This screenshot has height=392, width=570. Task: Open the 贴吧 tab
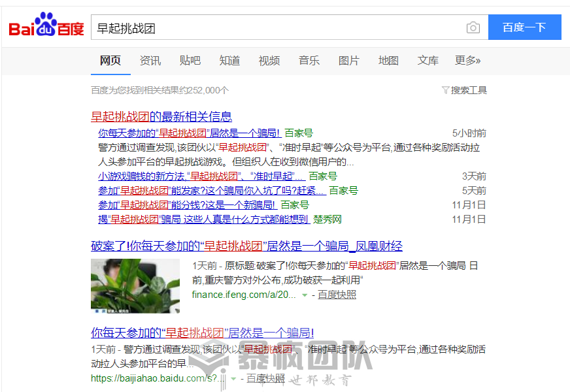pos(190,61)
